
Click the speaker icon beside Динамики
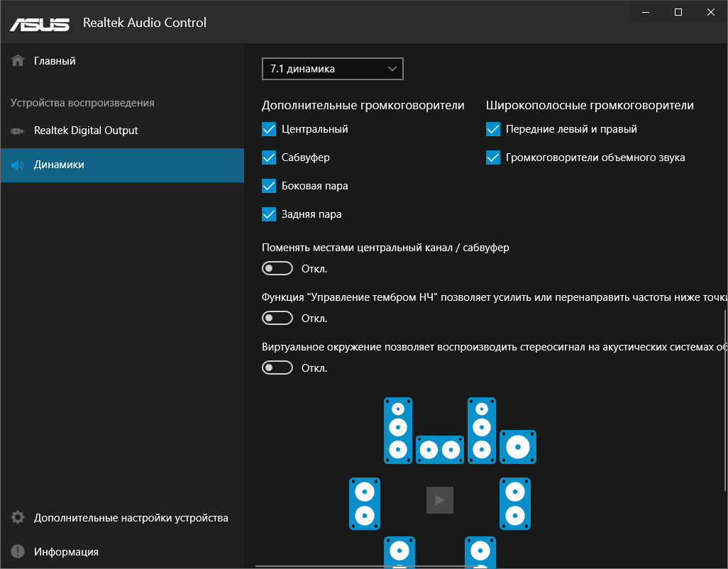coord(18,165)
